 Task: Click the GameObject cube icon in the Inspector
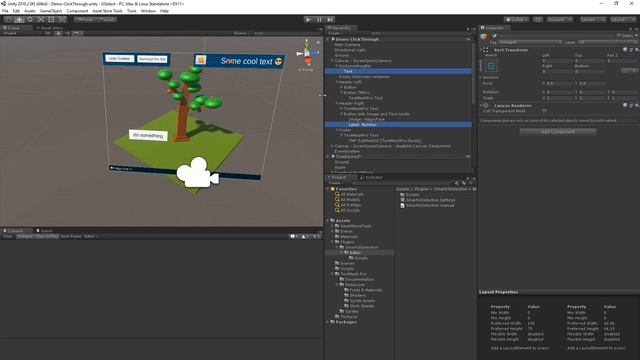484,36
